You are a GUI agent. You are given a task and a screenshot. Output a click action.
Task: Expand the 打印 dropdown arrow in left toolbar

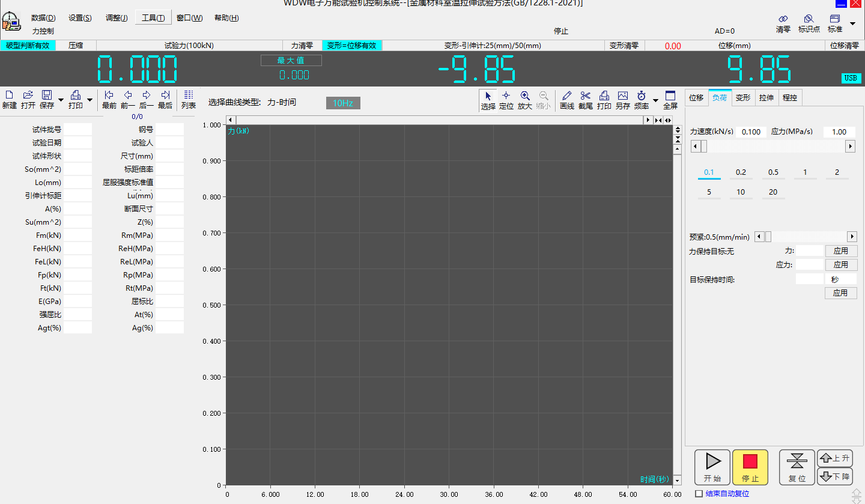[90, 100]
